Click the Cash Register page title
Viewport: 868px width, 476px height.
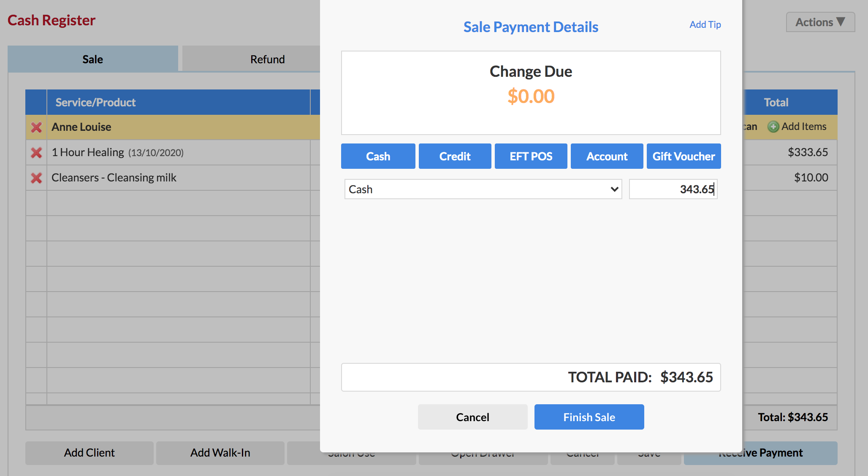(x=52, y=20)
